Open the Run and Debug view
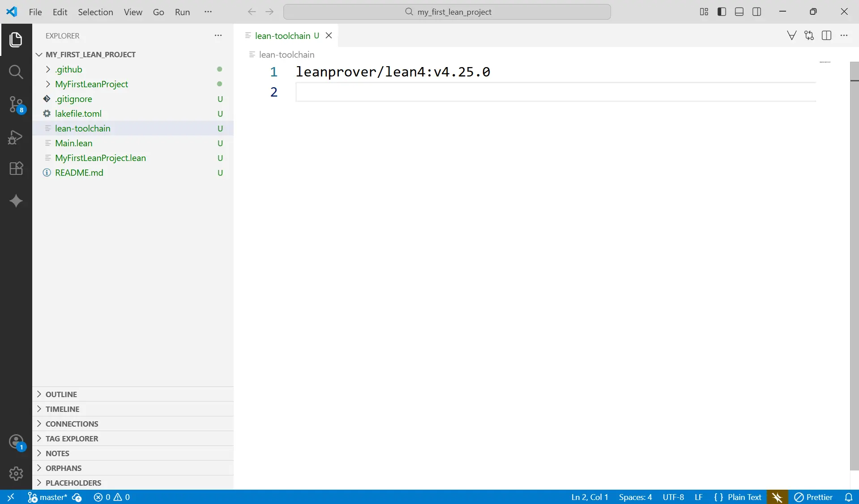The image size is (859, 504). pyautogui.click(x=16, y=137)
